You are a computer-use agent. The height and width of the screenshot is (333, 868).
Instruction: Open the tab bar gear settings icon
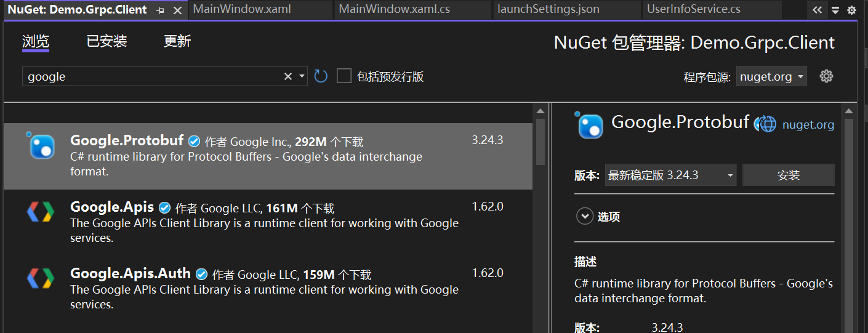click(x=852, y=10)
